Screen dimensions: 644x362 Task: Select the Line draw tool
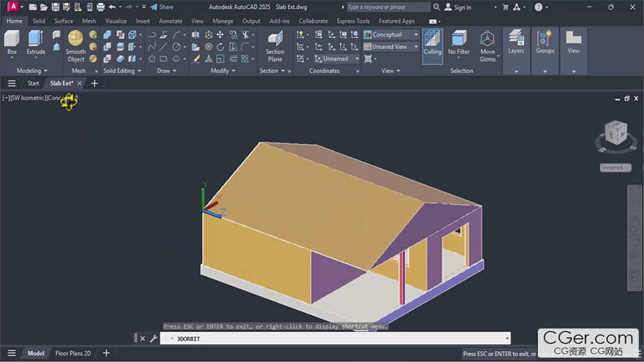tap(163, 47)
